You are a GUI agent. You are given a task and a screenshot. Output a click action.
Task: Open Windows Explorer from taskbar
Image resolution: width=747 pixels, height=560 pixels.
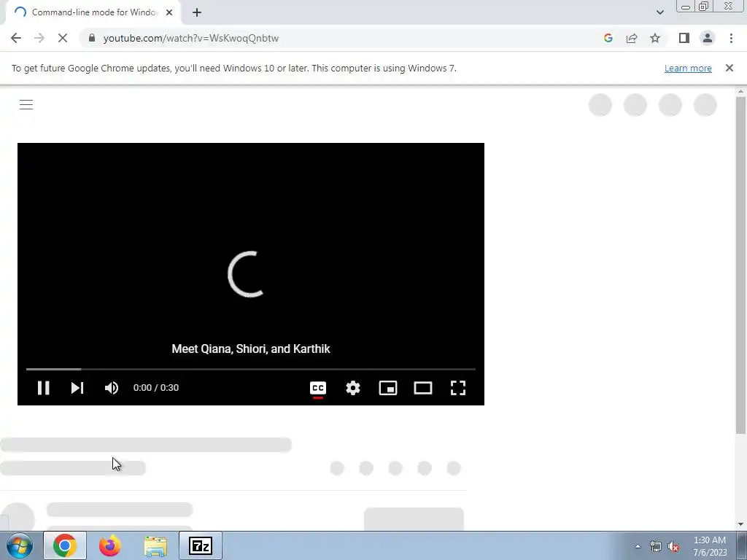point(155,545)
